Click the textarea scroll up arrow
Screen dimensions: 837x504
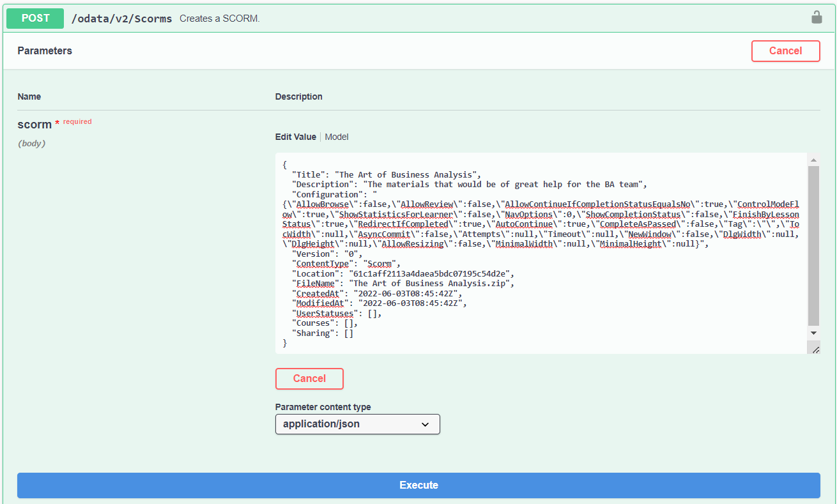click(x=813, y=160)
